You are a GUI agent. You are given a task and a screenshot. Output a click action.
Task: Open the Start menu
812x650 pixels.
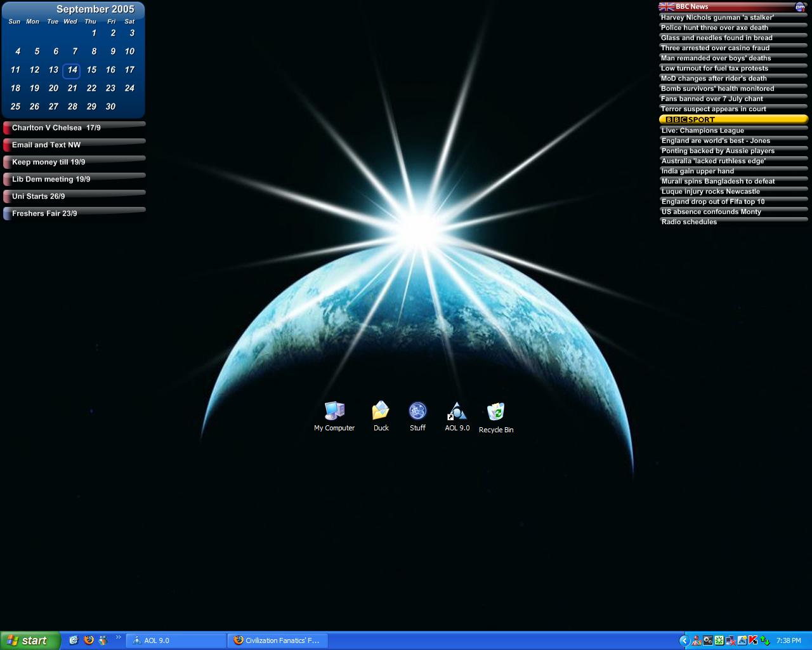pos(30,640)
